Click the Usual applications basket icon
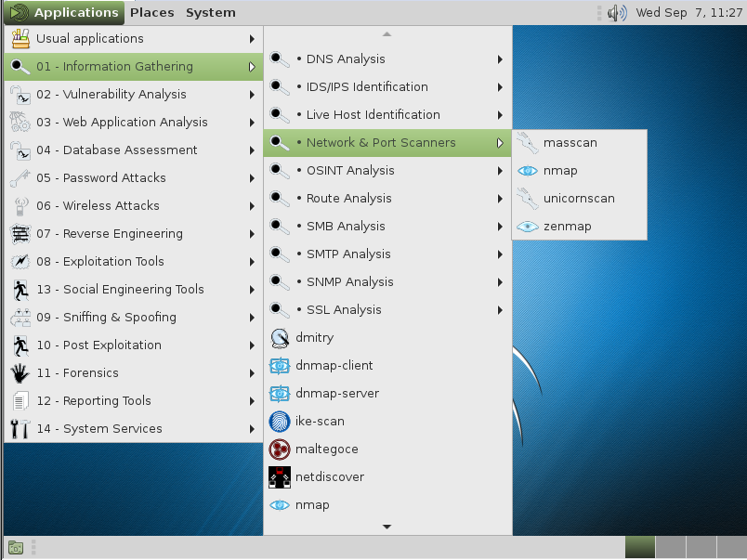The width and height of the screenshot is (747, 560). 20,39
